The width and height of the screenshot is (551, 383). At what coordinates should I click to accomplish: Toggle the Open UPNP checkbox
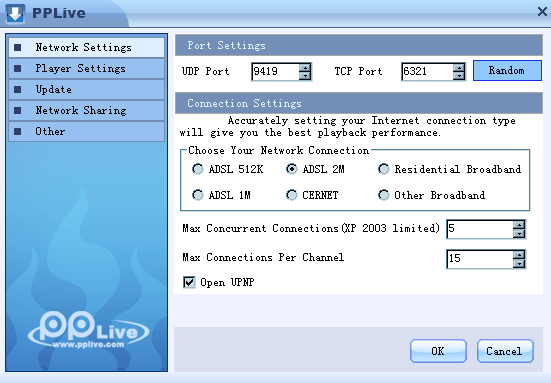[189, 282]
